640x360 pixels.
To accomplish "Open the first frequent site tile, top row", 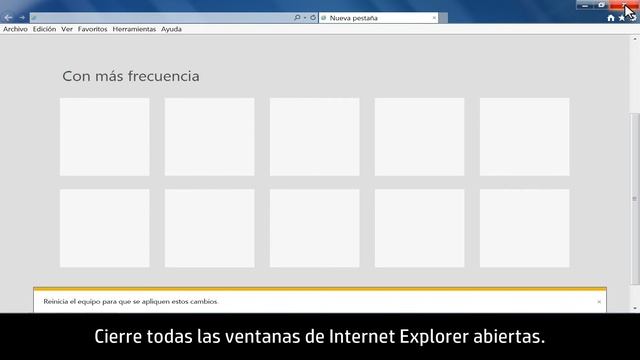I will [x=105, y=137].
